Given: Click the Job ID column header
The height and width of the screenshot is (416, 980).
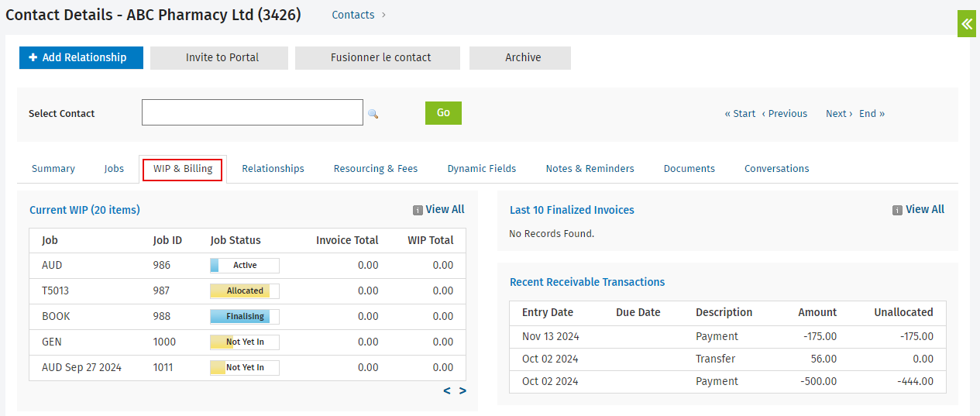Looking at the screenshot, I should pyautogui.click(x=167, y=240).
